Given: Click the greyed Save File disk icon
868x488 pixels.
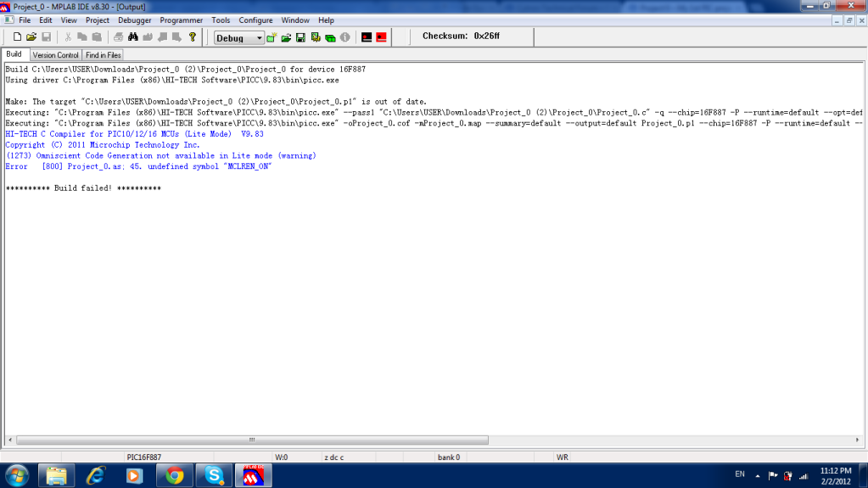Looking at the screenshot, I should click(x=47, y=37).
